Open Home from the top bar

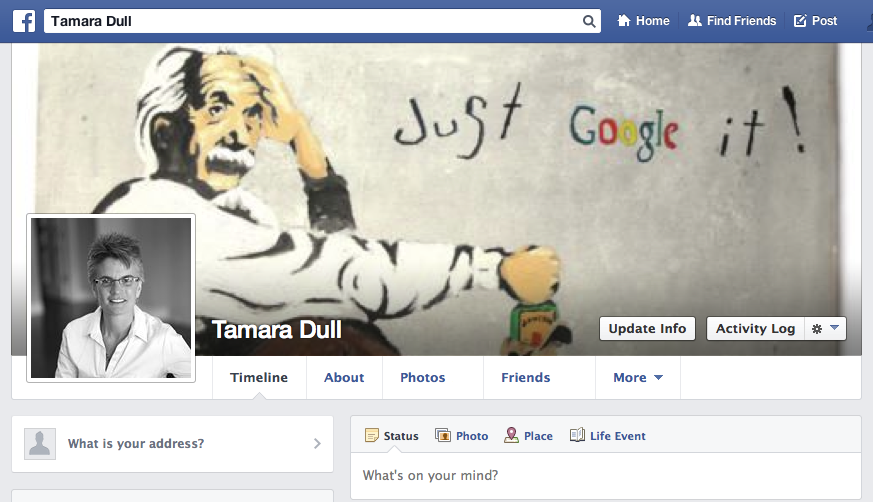pos(643,21)
